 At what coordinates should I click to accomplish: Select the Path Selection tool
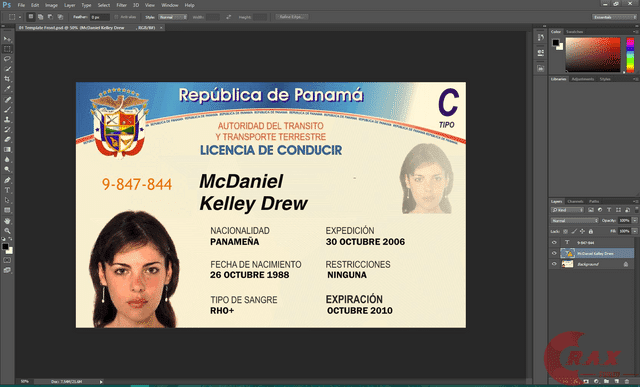point(7,200)
